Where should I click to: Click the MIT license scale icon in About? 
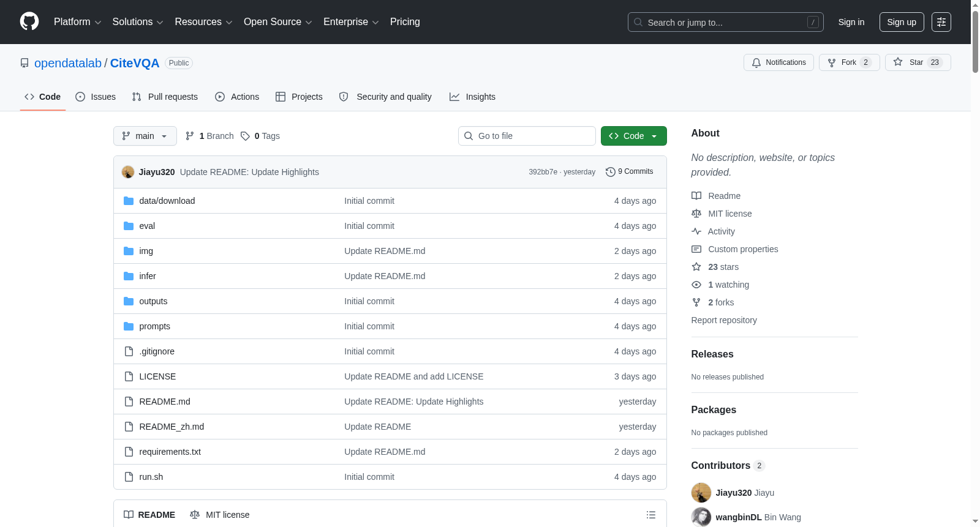696,214
